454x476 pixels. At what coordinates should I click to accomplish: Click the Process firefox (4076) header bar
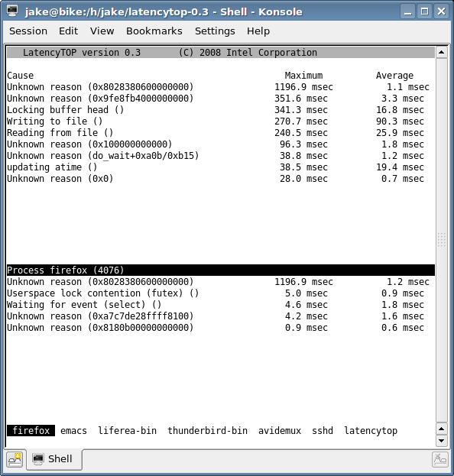tap(221, 270)
